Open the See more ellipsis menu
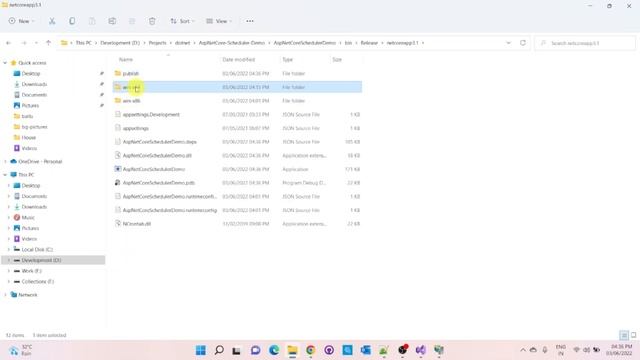Screen dimensions: 640x360 tap(250, 21)
